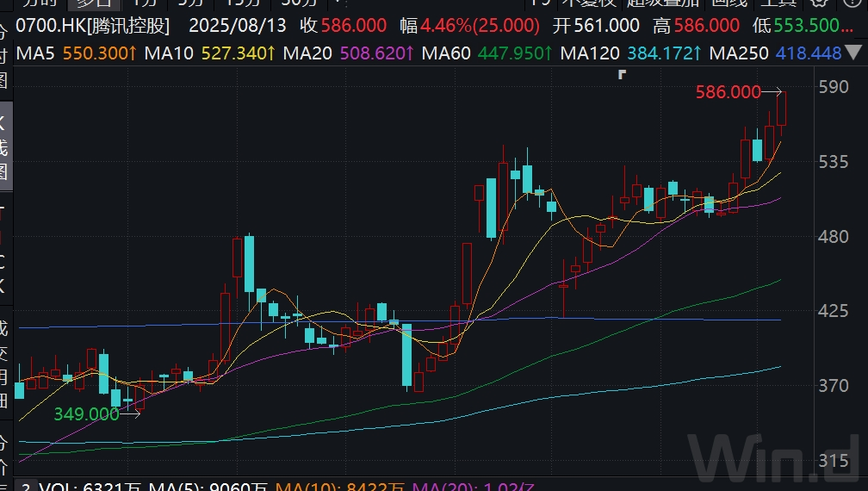Open the 工具 menu in toolbar
This screenshot has height=491, width=868.
(x=778, y=3)
